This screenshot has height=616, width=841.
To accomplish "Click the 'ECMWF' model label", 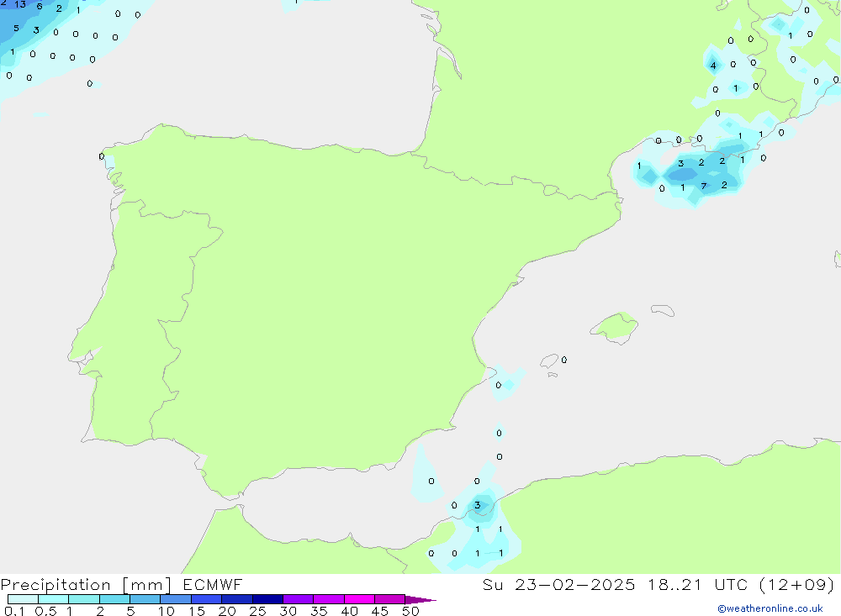I will pyautogui.click(x=213, y=584).
